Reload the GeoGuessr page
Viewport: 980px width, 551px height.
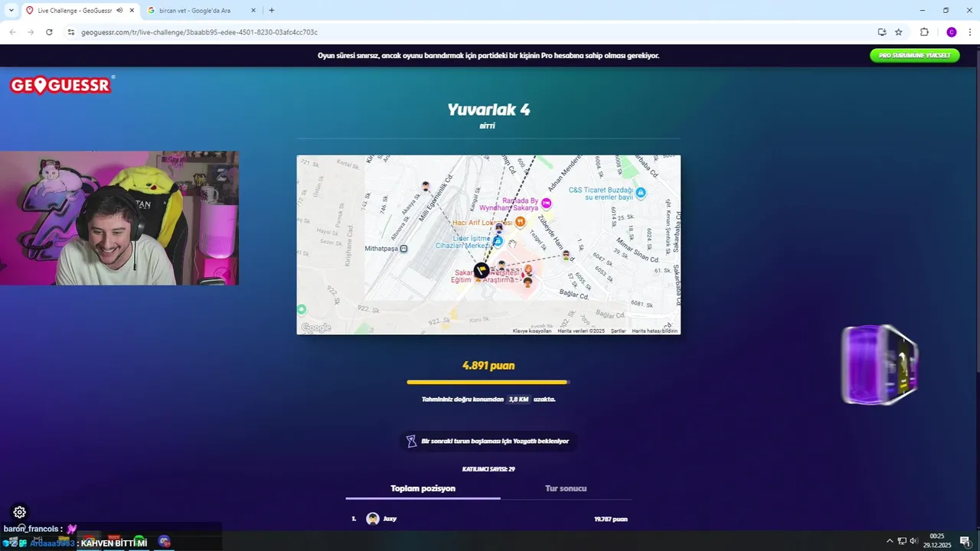pyautogui.click(x=49, y=32)
